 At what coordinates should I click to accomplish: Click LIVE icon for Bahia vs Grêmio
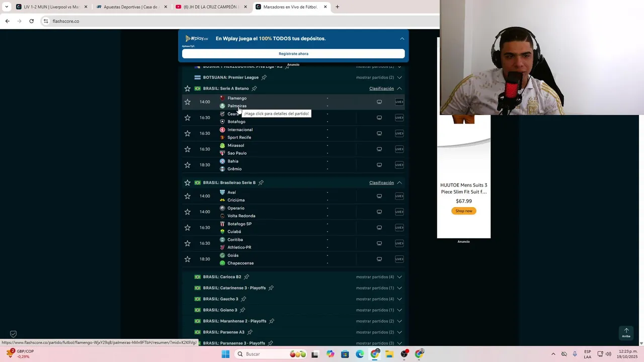click(399, 165)
